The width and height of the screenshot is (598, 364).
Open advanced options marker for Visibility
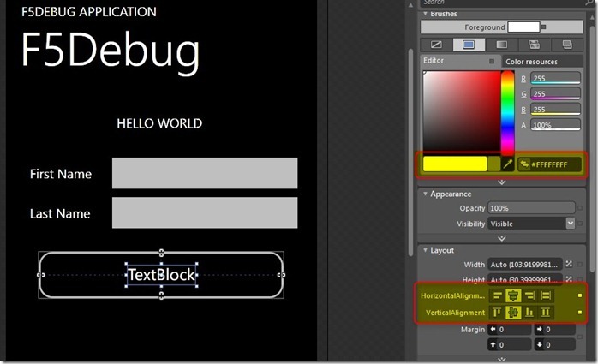point(580,224)
